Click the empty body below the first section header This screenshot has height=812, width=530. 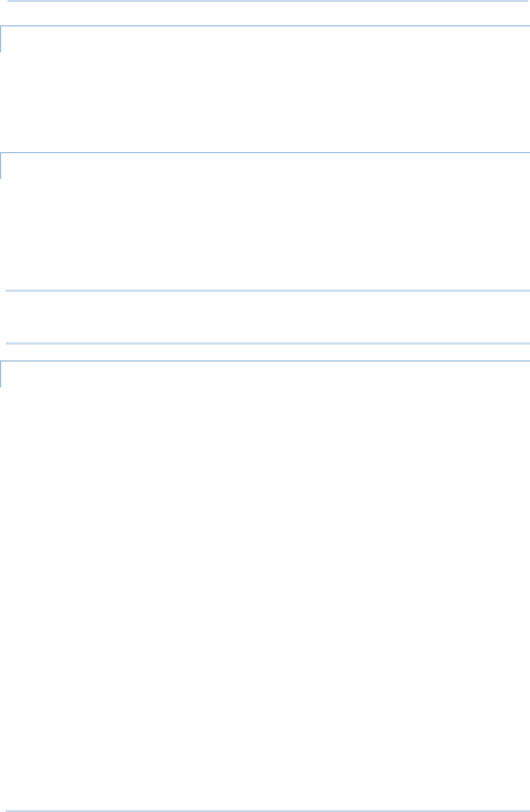coord(265,102)
